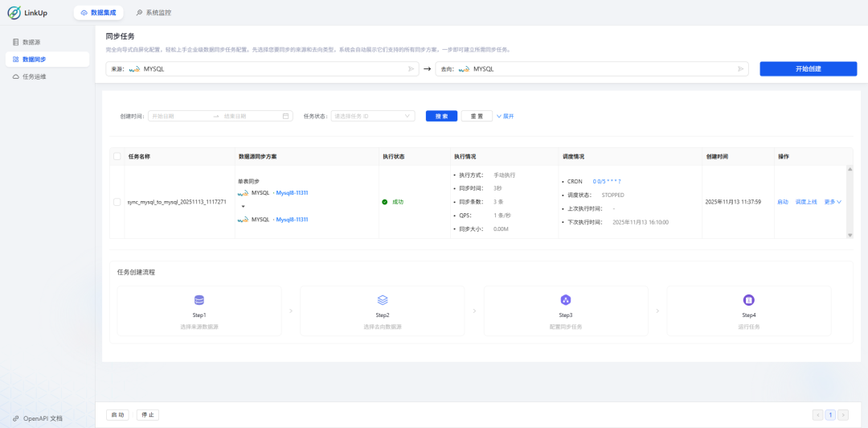The width and height of the screenshot is (868, 428).
Task: Click the 2025年11月13 11:37:59 cell
Action: click(734, 202)
